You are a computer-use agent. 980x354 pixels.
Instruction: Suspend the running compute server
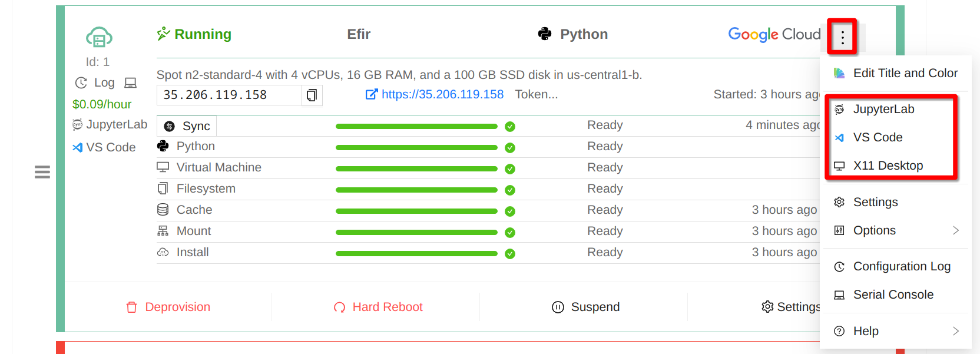pyautogui.click(x=586, y=307)
